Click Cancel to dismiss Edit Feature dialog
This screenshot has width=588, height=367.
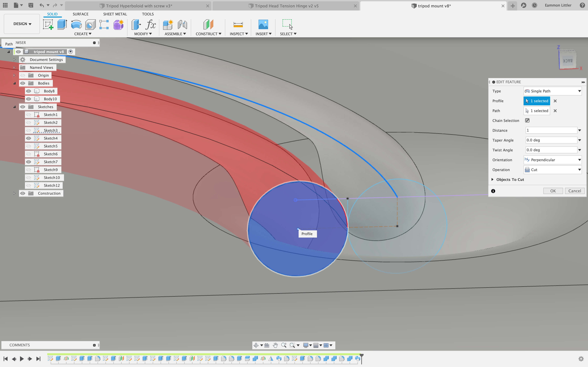tap(574, 191)
